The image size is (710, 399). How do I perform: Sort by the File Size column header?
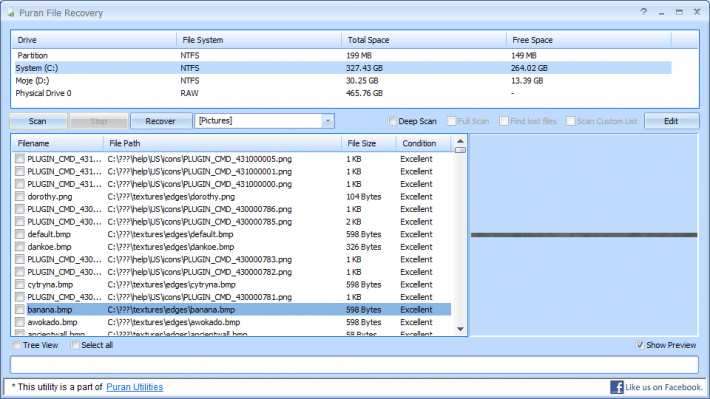point(369,143)
